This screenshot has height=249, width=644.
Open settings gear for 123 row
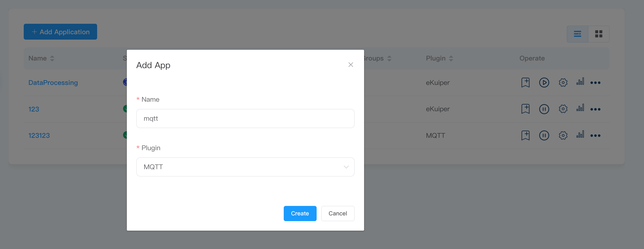563,109
